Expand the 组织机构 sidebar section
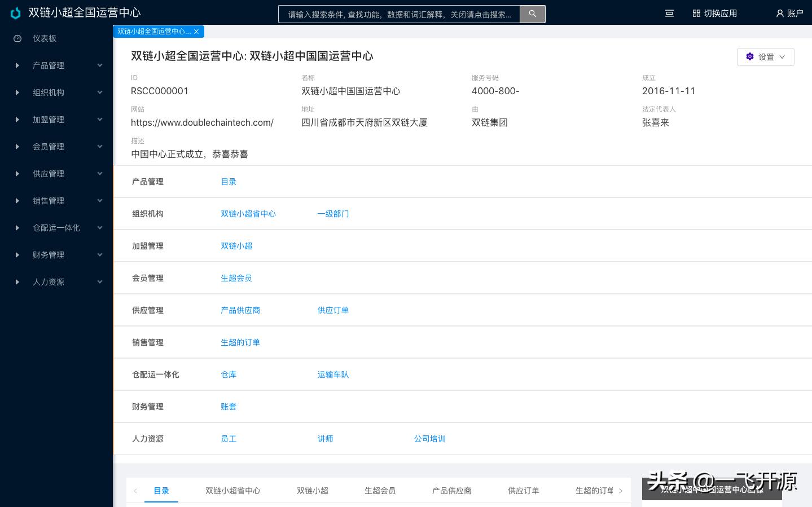812x507 pixels. 100,92
